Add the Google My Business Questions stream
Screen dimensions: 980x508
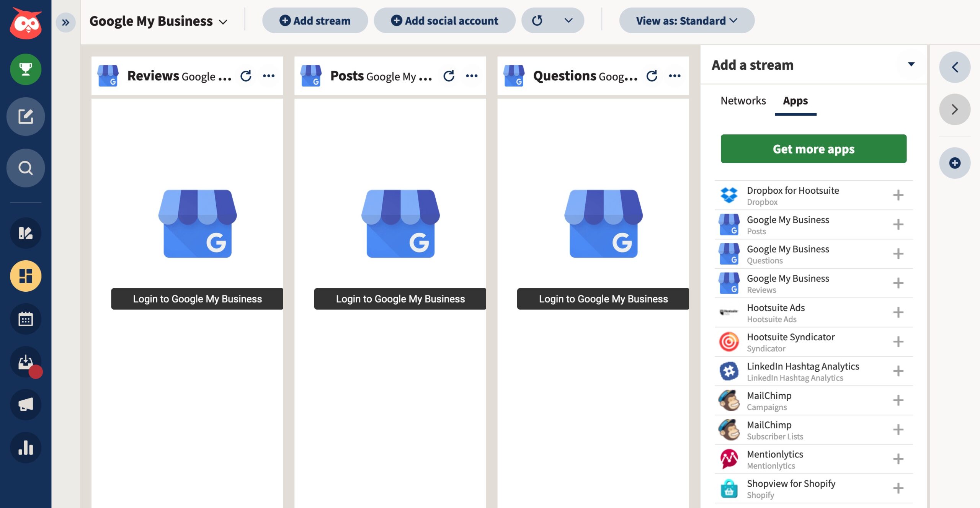[x=898, y=254]
